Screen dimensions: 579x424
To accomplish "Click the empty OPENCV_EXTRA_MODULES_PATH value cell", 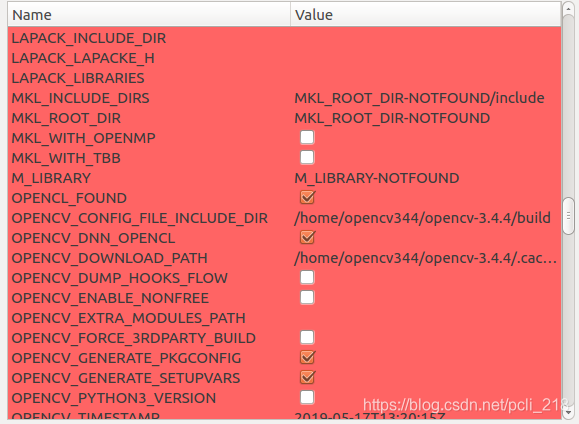I will coord(426,318).
